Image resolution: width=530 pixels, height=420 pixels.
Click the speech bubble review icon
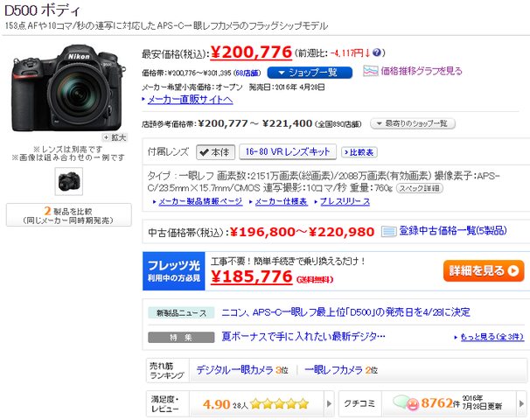(x=405, y=402)
